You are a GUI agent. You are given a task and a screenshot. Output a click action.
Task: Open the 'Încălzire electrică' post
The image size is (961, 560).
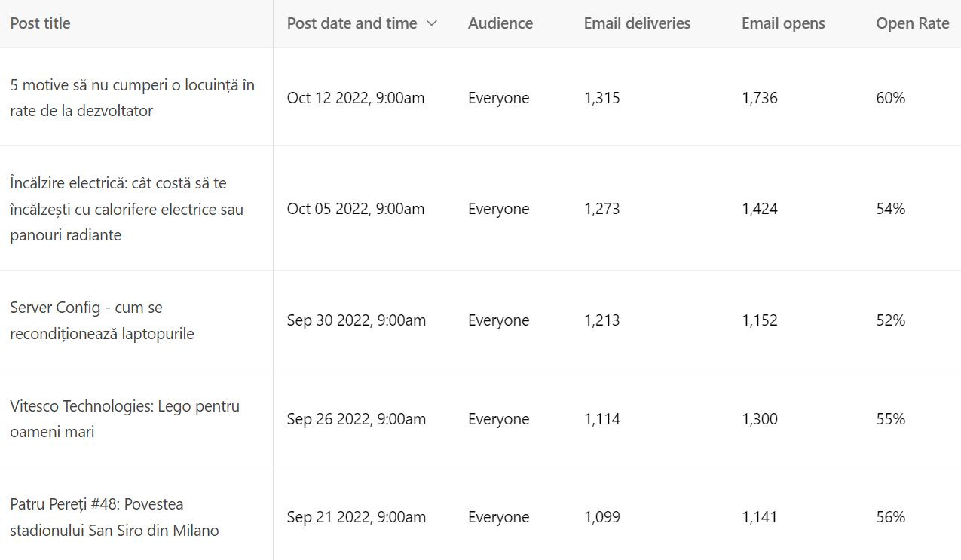click(127, 209)
